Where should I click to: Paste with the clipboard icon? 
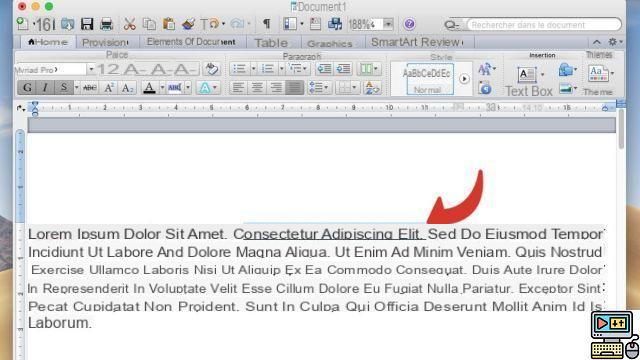click(x=169, y=24)
